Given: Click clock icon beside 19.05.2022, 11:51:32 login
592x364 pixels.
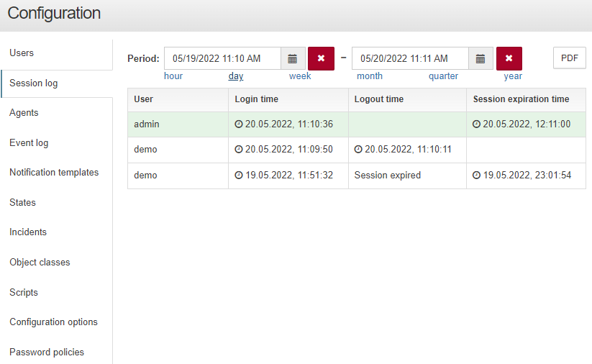Looking at the screenshot, I should [x=239, y=176].
